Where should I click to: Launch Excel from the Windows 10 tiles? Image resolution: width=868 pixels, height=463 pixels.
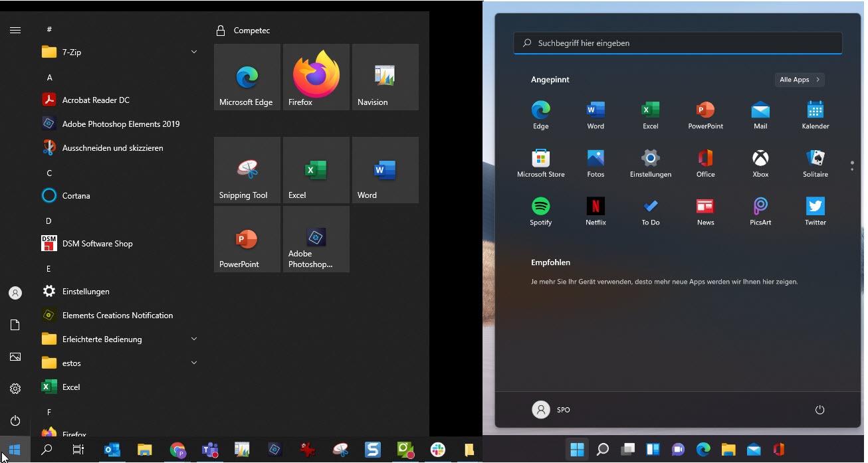(x=316, y=170)
